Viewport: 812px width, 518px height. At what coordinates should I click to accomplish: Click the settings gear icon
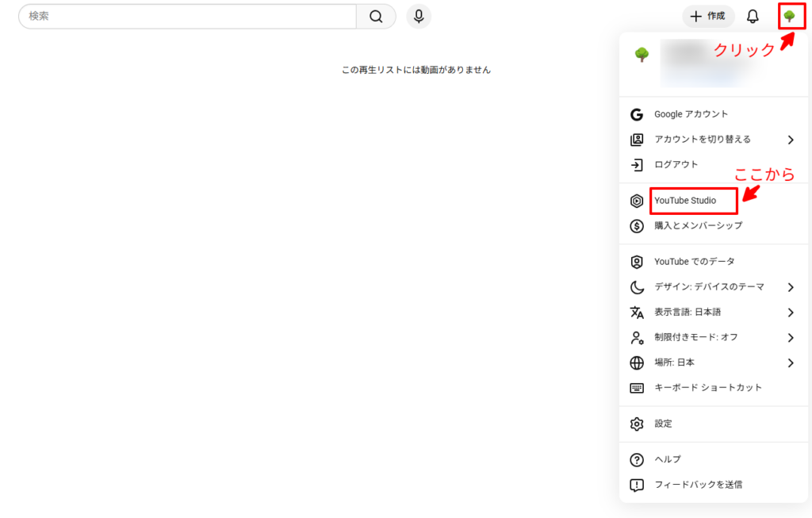tap(637, 424)
